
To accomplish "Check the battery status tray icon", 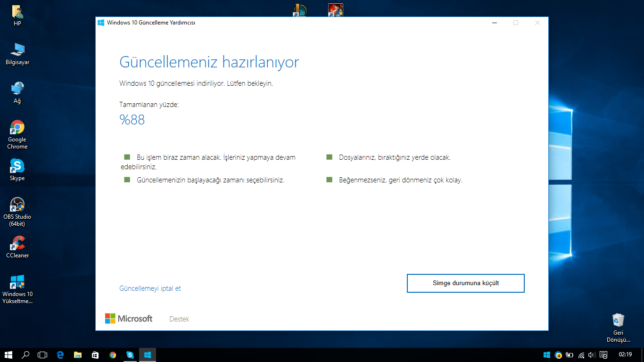I will click(x=570, y=355).
